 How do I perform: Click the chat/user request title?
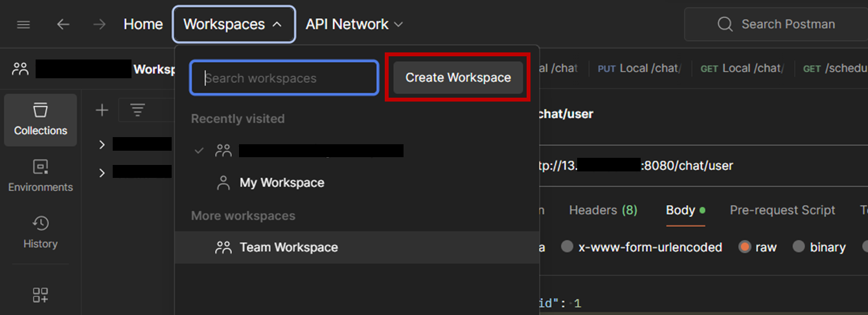(x=566, y=114)
